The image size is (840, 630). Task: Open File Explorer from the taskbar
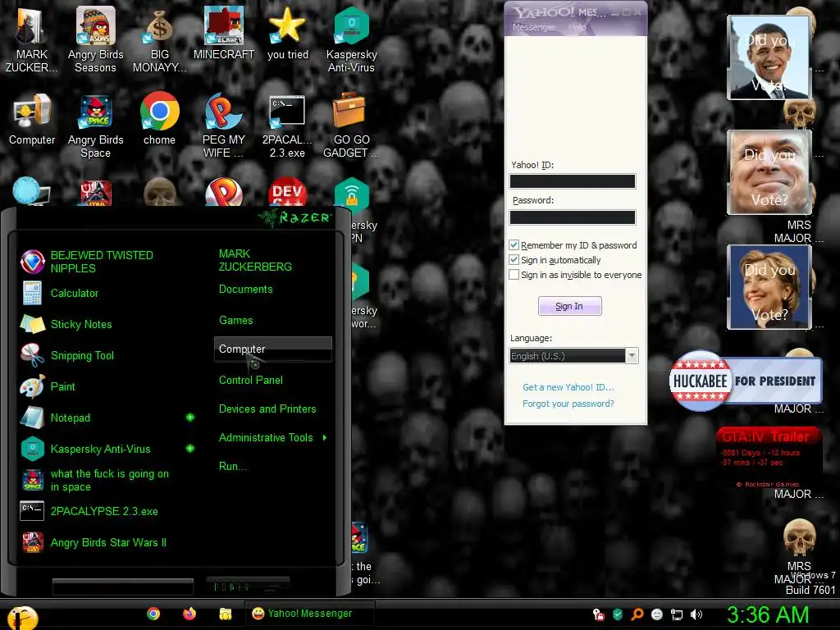click(x=225, y=614)
